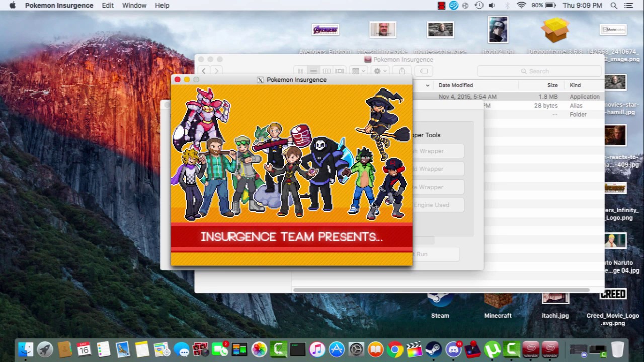Open Calendar icon showing 16 in Dock
Screen dimensions: 644x362
(84, 349)
